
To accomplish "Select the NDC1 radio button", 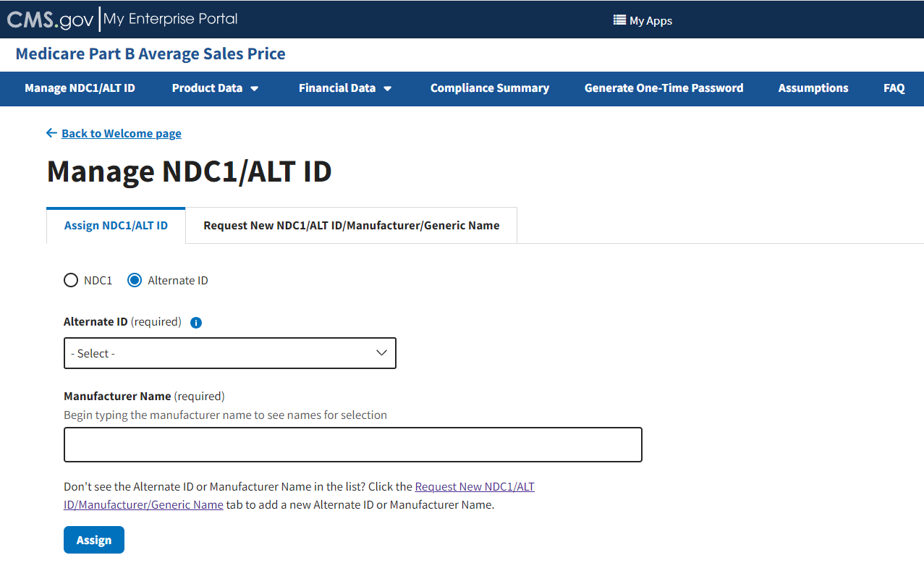I will coord(71,280).
